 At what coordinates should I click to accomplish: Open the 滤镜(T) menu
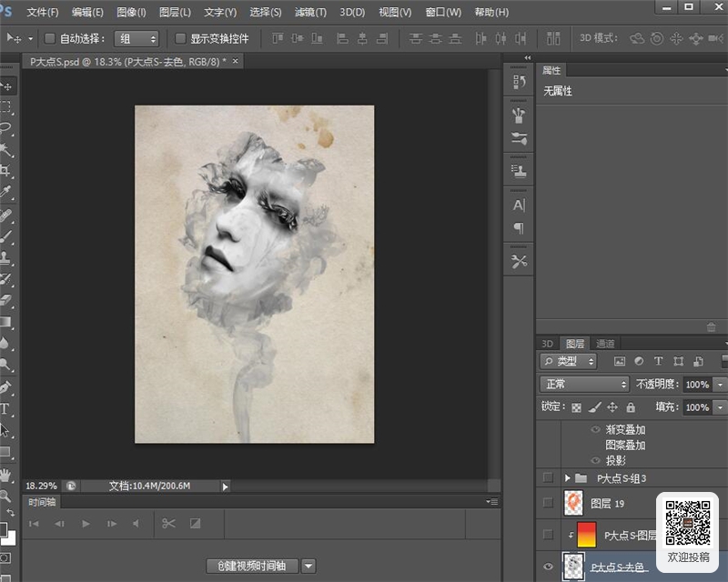tap(310, 12)
